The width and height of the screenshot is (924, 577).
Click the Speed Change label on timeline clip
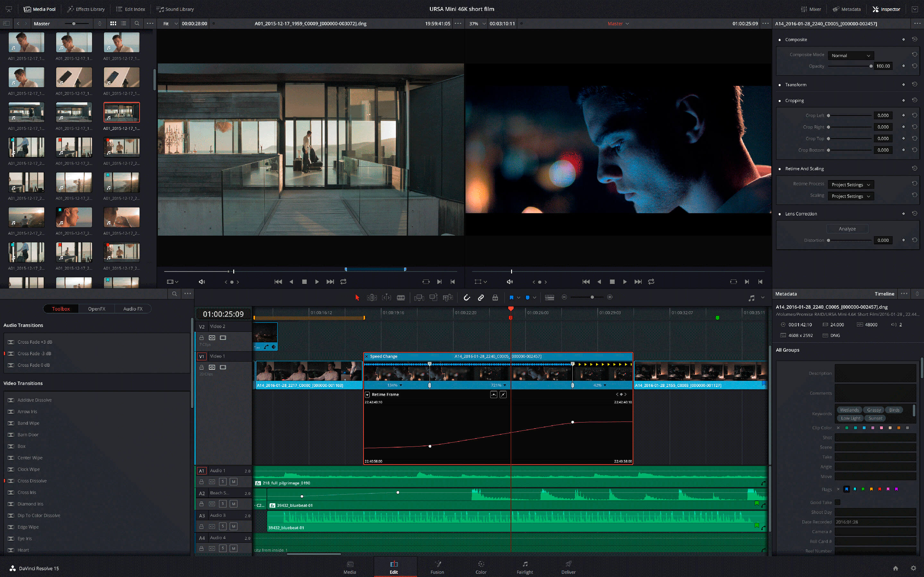coord(384,355)
